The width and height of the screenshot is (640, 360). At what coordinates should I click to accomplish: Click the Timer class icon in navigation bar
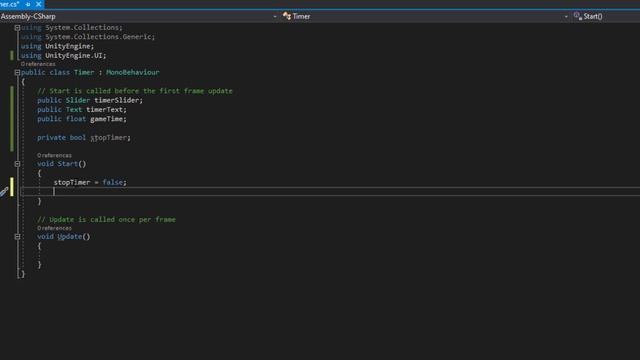point(287,16)
